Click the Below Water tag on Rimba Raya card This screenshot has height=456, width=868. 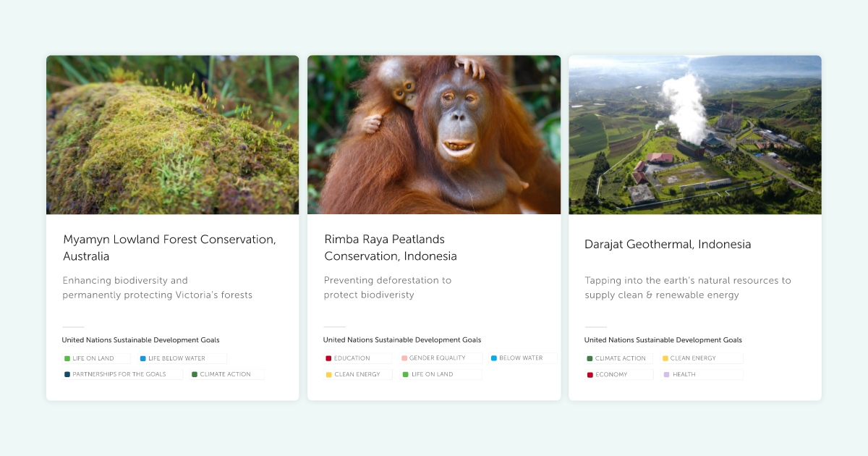pyautogui.click(x=521, y=358)
